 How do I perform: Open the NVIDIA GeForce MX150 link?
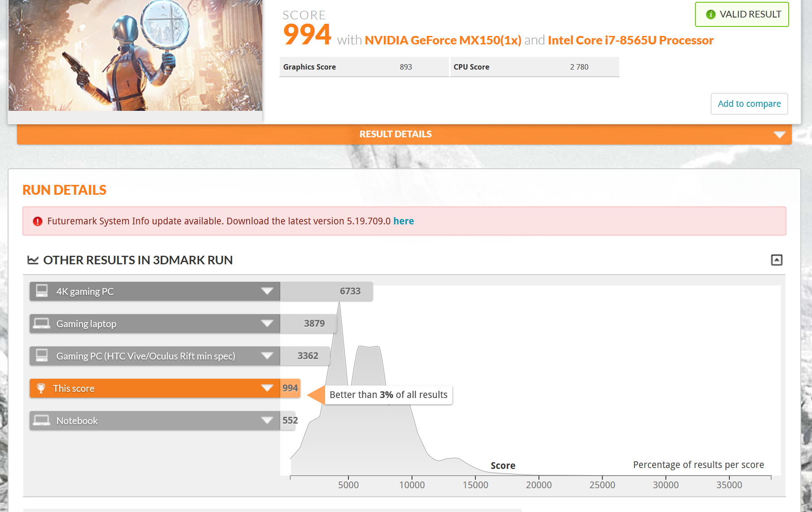coord(443,40)
